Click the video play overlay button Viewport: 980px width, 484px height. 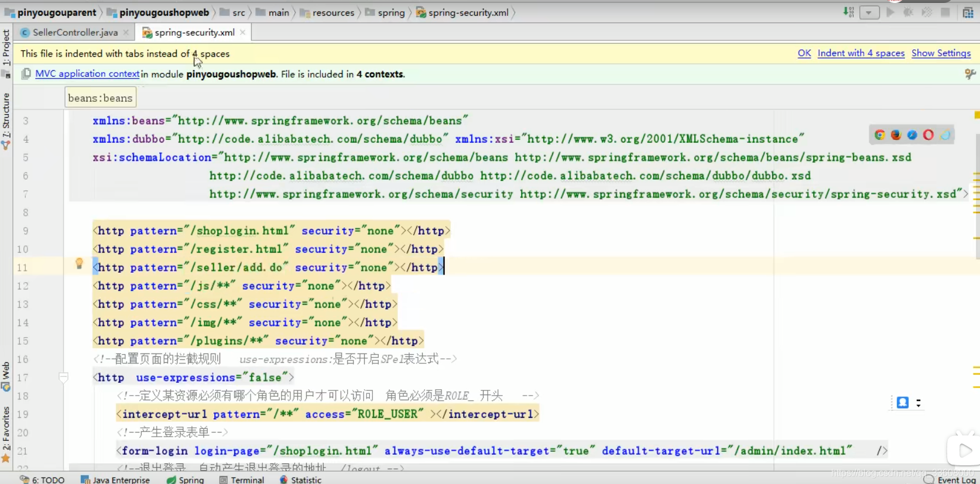(x=964, y=450)
